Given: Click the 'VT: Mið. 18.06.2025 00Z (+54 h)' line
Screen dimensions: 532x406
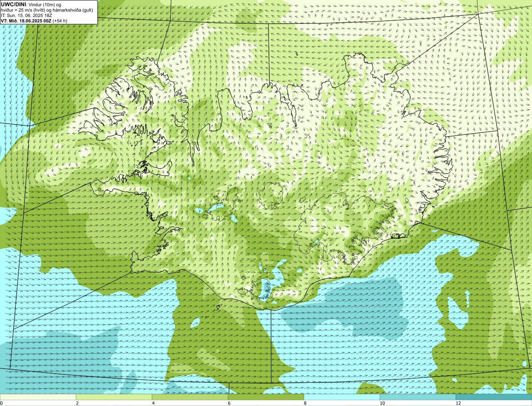Looking at the screenshot, I should (x=34, y=21).
